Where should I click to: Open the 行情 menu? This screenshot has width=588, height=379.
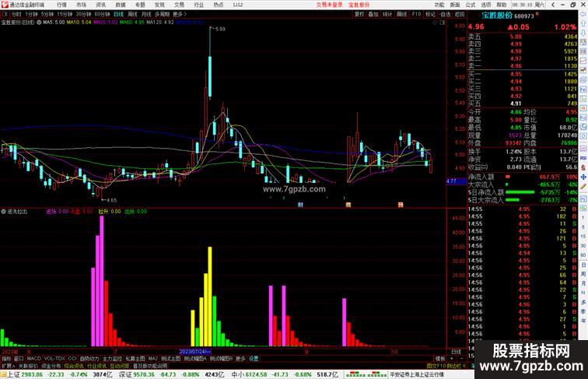tap(61, 5)
